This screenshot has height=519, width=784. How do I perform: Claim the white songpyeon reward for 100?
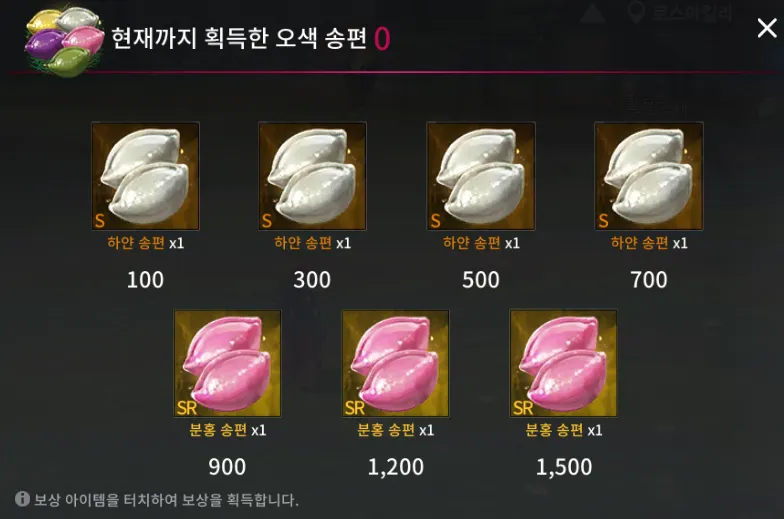click(x=146, y=176)
